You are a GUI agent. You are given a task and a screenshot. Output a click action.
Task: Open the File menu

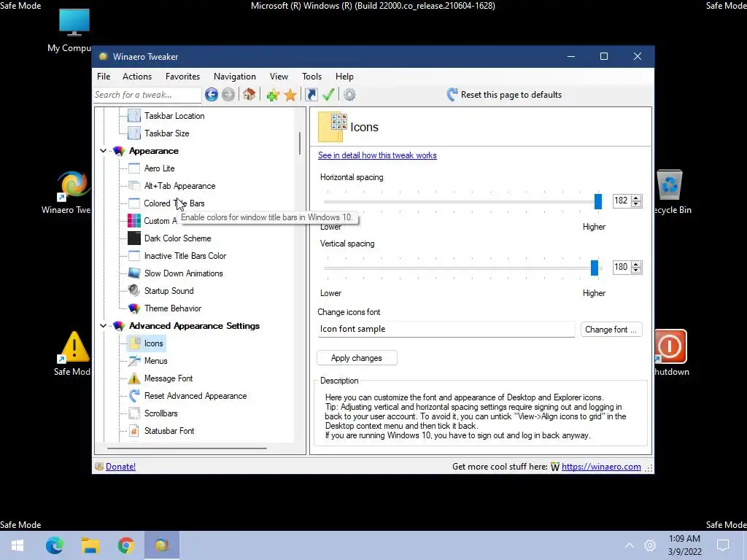point(104,77)
